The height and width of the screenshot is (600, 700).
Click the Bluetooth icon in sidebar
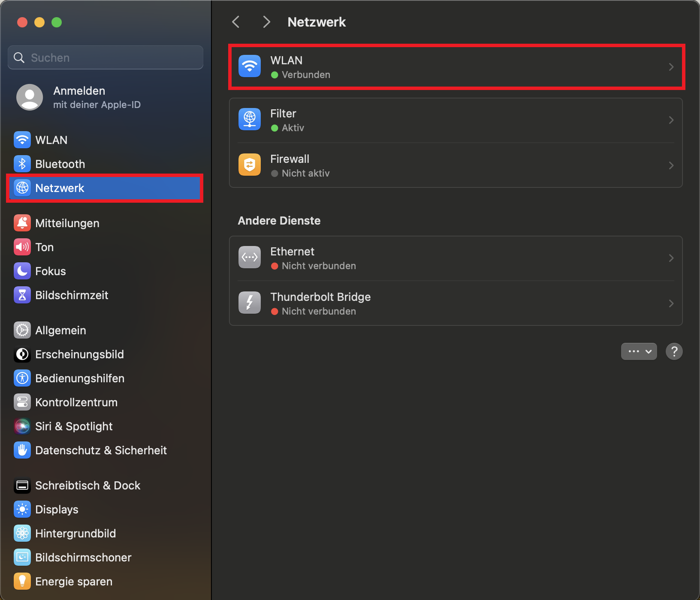(x=22, y=164)
